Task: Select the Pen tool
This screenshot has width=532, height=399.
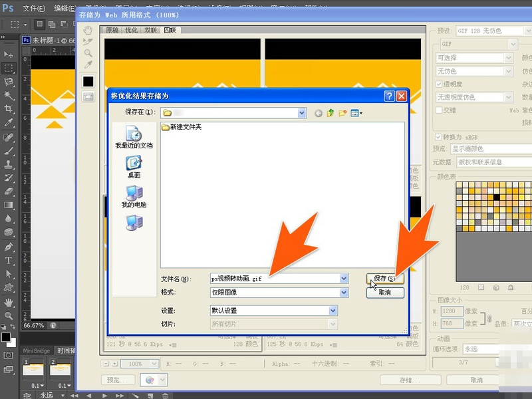Action: tap(9, 247)
